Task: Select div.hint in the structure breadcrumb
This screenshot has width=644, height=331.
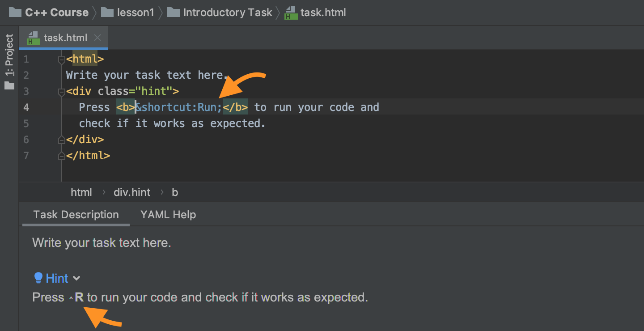Action: [x=132, y=192]
